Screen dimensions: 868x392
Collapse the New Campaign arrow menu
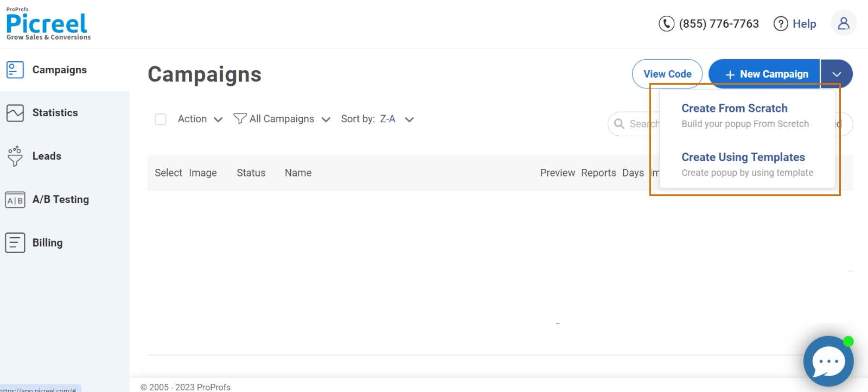point(837,74)
